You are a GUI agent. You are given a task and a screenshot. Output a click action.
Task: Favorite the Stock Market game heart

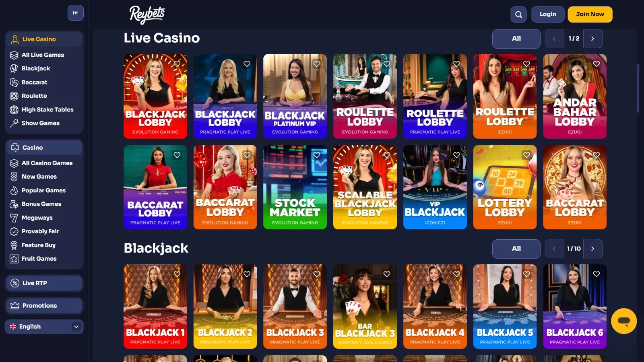coord(317,155)
